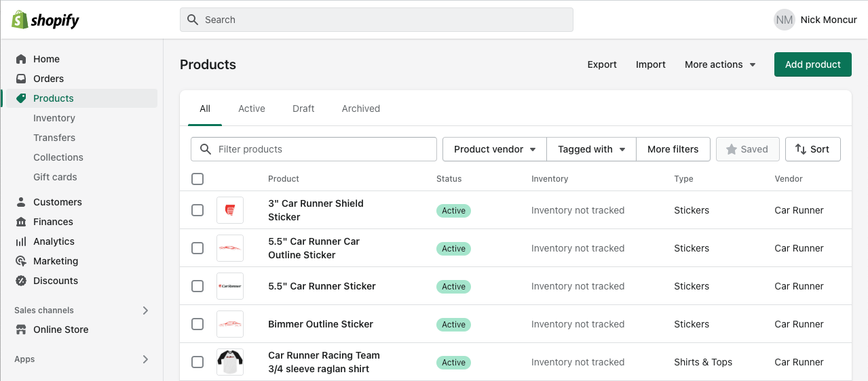The image size is (868, 381).
Task: Click the Finances bank icon
Action: [x=21, y=222]
